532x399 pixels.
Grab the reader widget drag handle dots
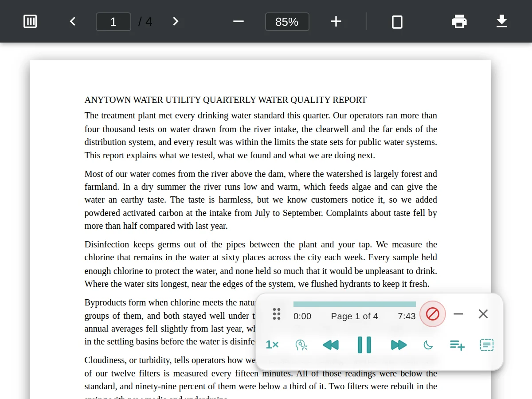[277, 314]
